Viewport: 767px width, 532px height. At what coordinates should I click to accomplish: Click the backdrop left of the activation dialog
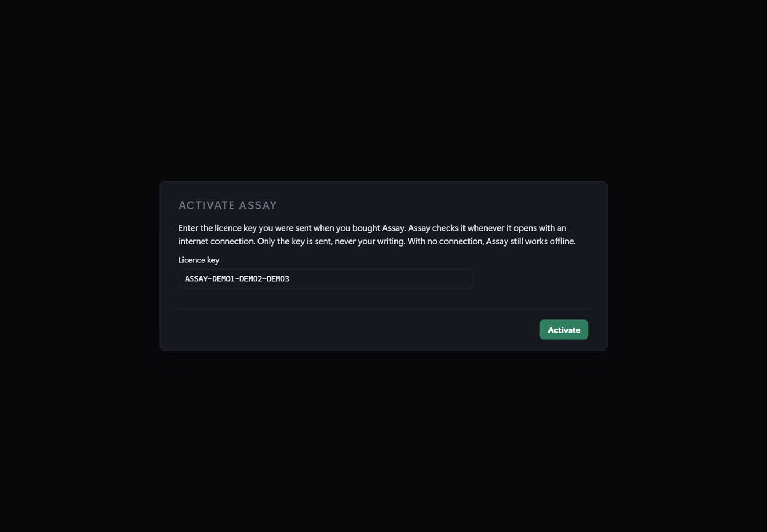[x=79, y=266]
